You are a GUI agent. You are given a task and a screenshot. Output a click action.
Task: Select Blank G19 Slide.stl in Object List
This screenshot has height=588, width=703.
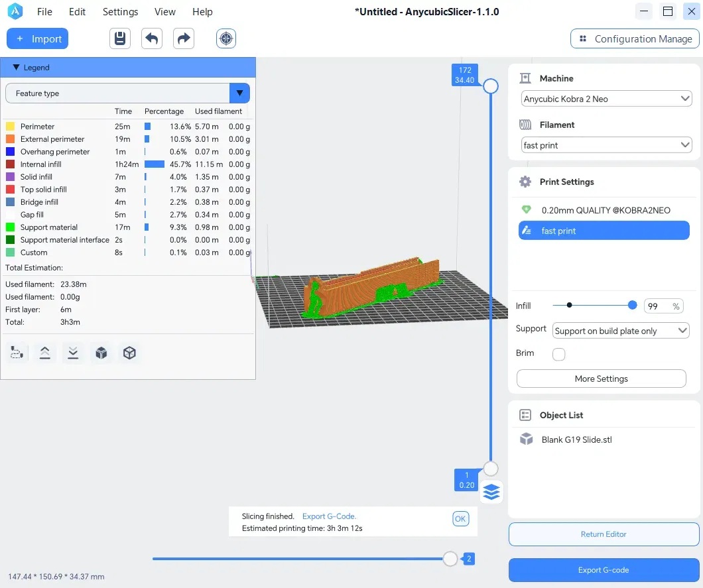(x=576, y=440)
